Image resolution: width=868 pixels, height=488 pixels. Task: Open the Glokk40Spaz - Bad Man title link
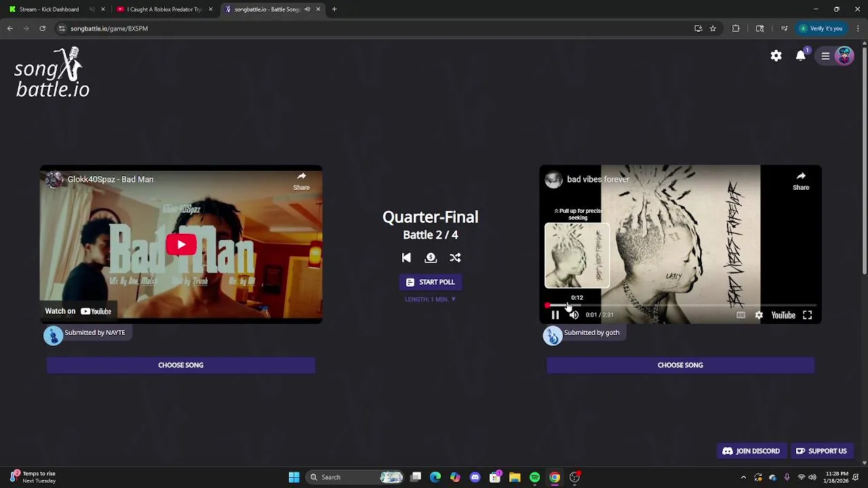click(x=111, y=180)
